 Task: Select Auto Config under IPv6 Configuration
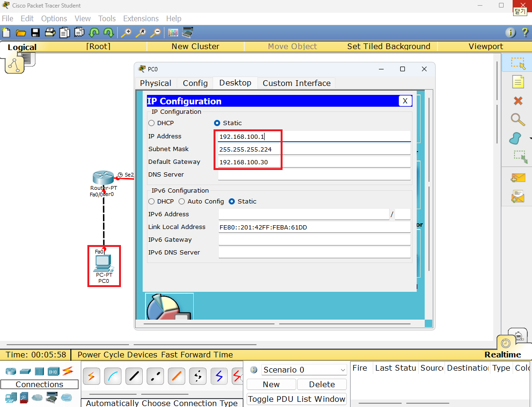(182, 202)
